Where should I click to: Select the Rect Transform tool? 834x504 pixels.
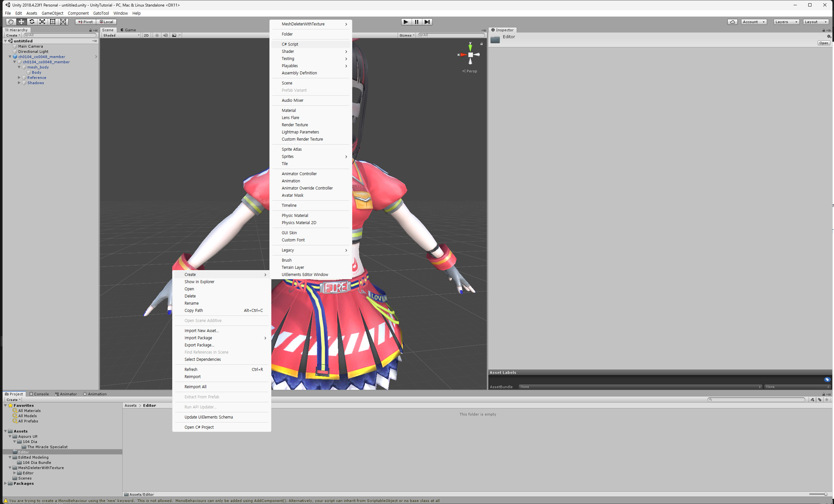tap(53, 21)
